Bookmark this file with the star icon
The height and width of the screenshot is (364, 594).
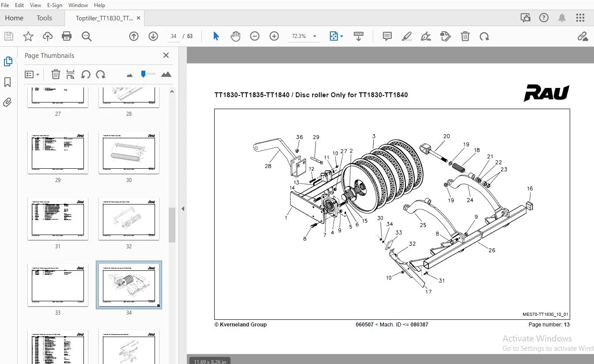28,36
